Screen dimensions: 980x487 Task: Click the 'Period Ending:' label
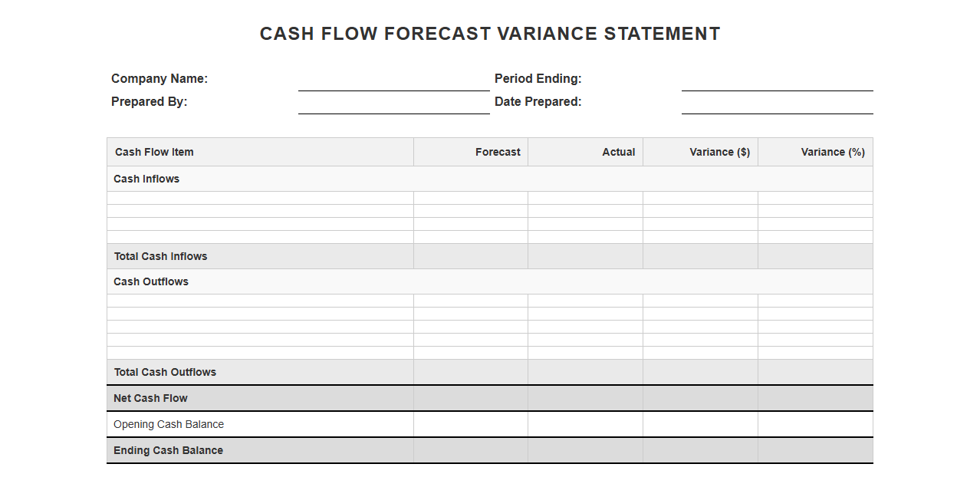coord(538,78)
